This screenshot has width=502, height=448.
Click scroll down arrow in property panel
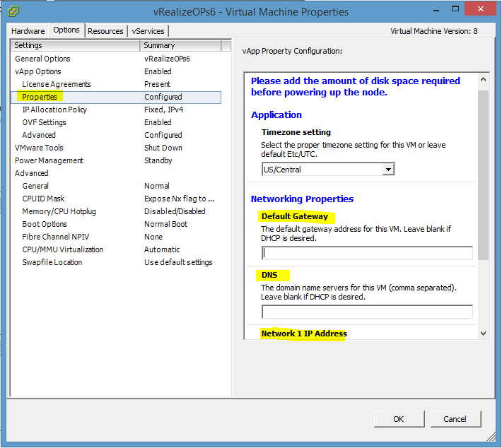483,334
